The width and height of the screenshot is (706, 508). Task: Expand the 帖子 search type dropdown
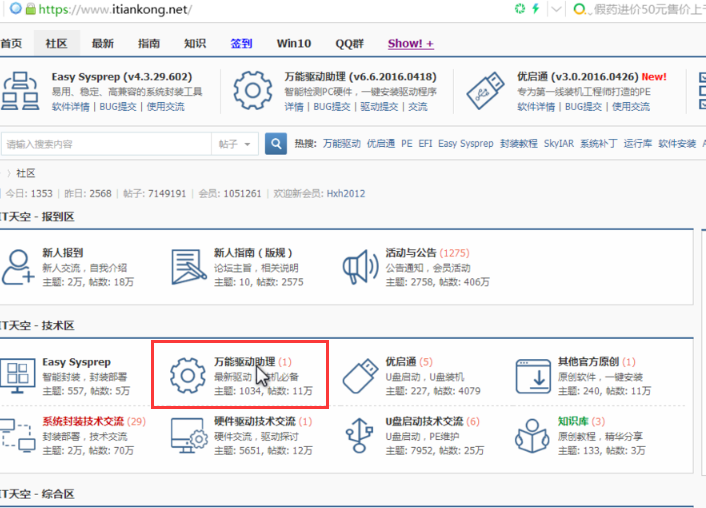(236, 144)
